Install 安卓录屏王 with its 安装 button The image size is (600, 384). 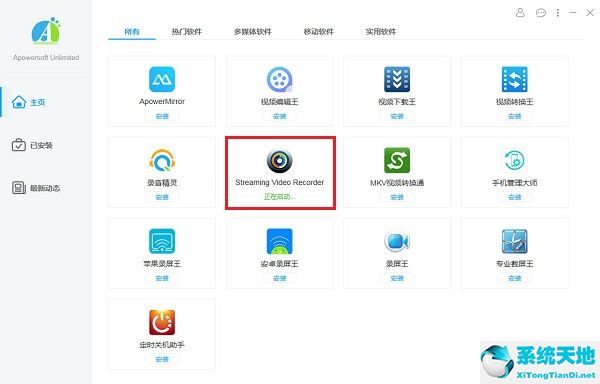(279, 278)
